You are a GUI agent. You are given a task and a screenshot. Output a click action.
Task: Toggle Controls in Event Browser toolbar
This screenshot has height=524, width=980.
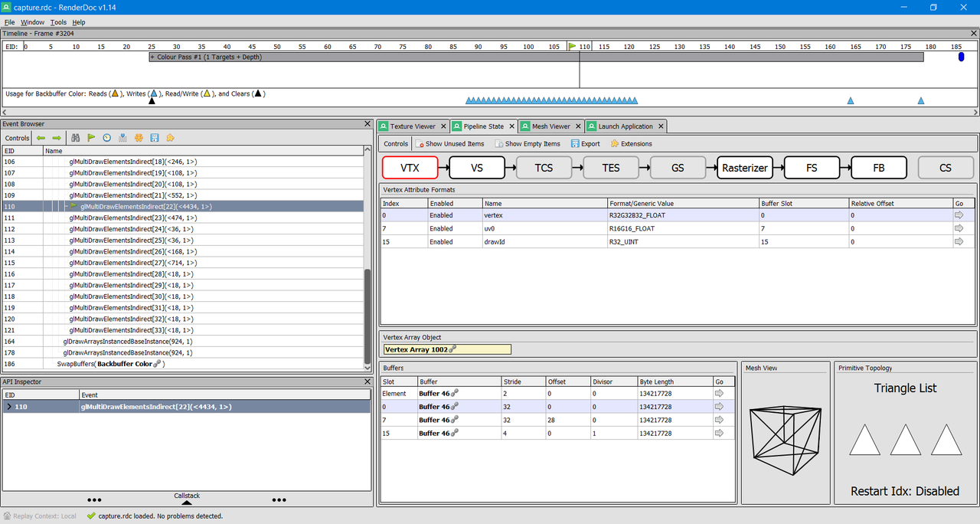tap(17, 138)
